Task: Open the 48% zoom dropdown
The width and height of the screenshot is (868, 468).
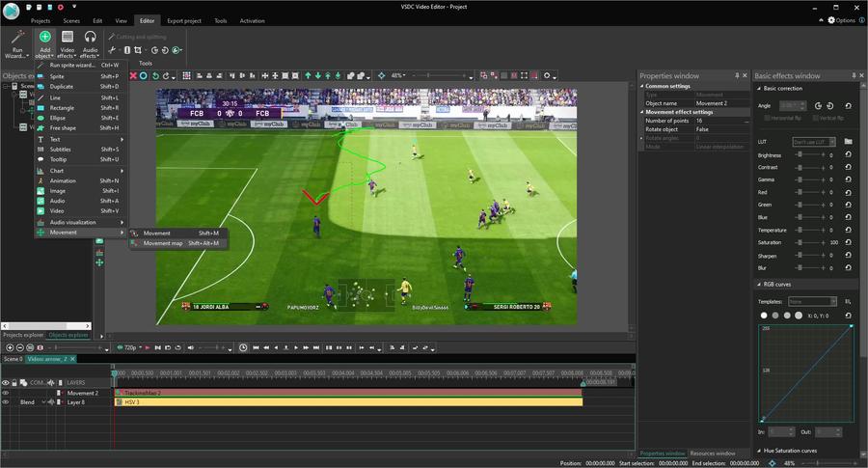Action: (x=398, y=76)
